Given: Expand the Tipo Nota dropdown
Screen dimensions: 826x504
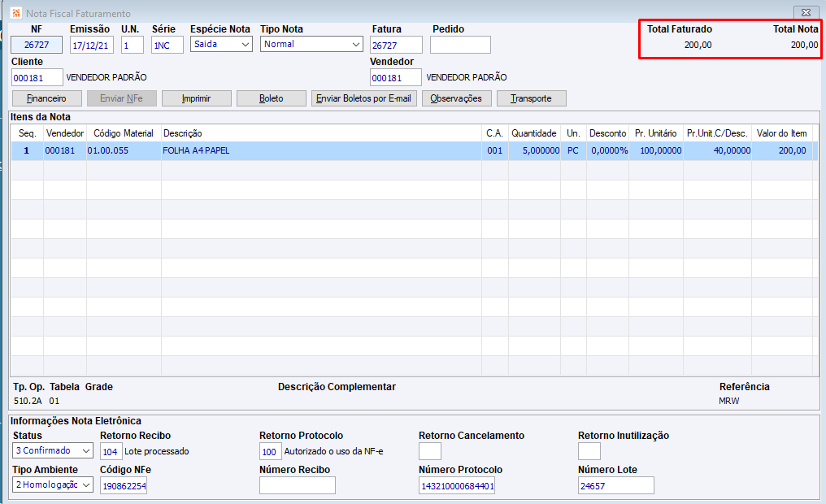Looking at the screenshot, I should 356,44.
